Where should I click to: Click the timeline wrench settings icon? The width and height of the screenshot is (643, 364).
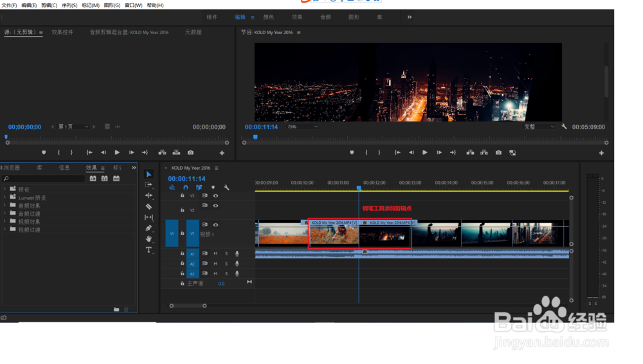[x=226, y=188]
